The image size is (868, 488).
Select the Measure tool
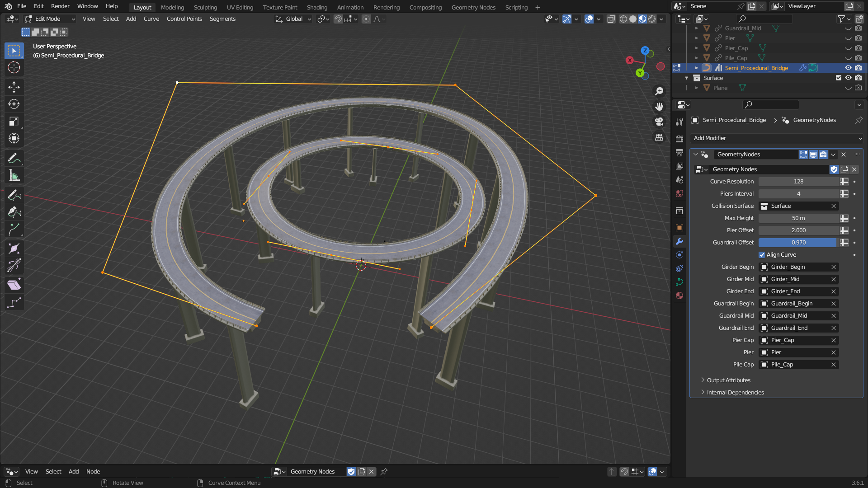(14, 175)
